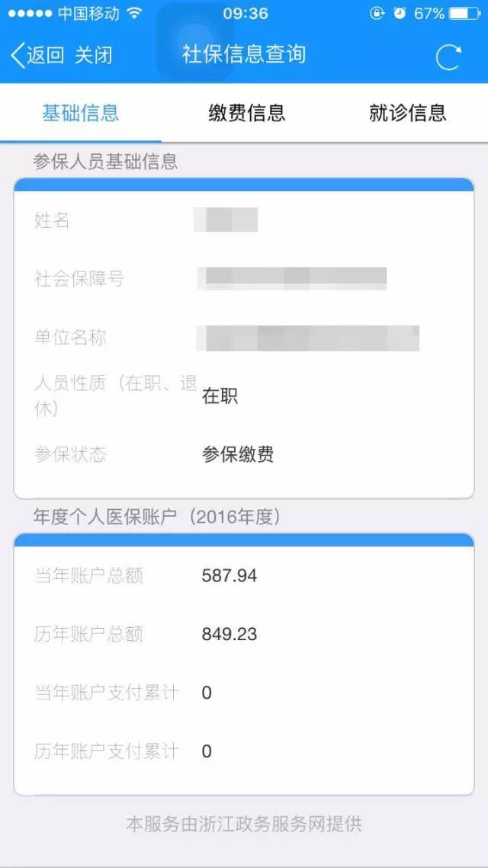Image resolution: width=488 pixels, height=868 pixels.
Task: Tap the 本服务由浙江政务服务网提供 footer text
Action: (244, 824)
